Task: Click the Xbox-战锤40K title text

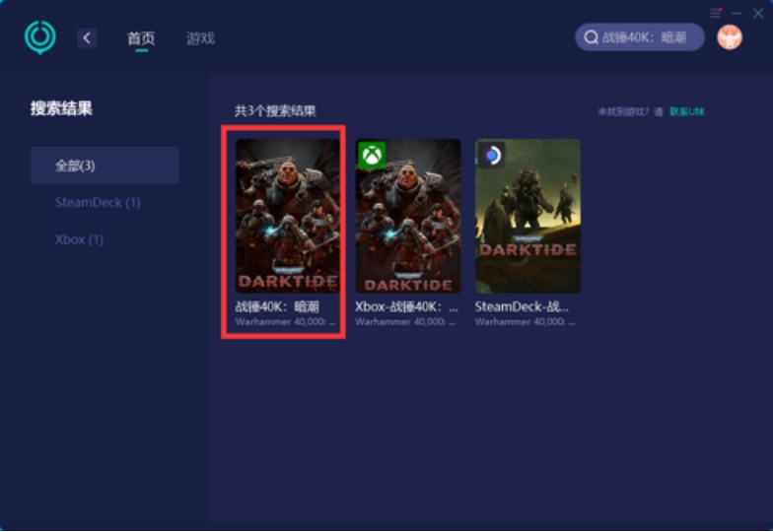Action: point(406,307)
